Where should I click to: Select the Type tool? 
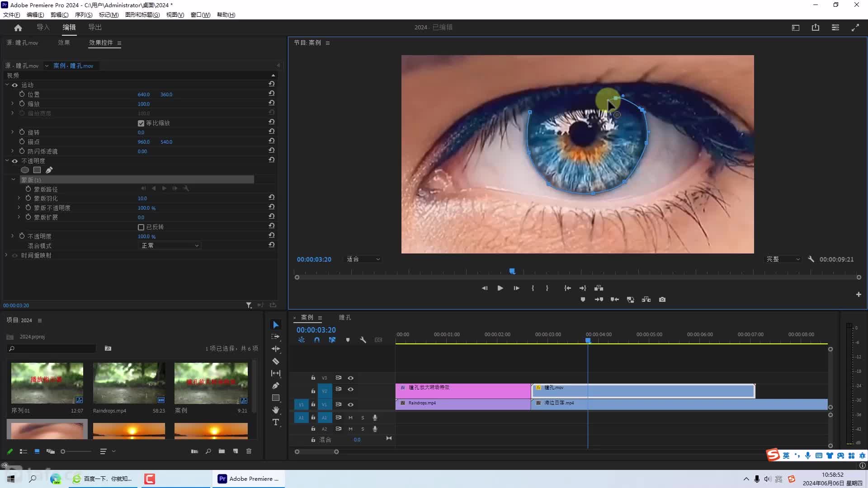click(x=276, y=422)
